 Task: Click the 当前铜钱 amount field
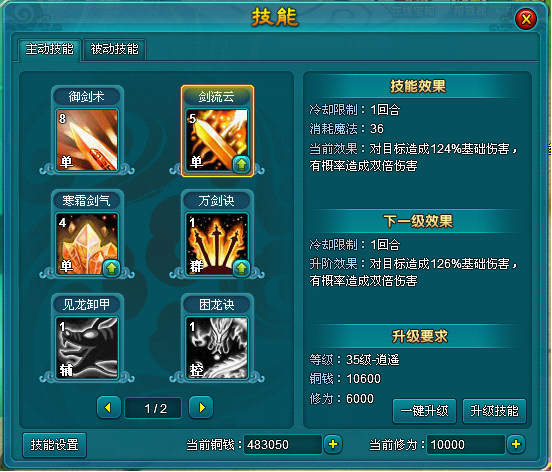click(x=283, y=445)
